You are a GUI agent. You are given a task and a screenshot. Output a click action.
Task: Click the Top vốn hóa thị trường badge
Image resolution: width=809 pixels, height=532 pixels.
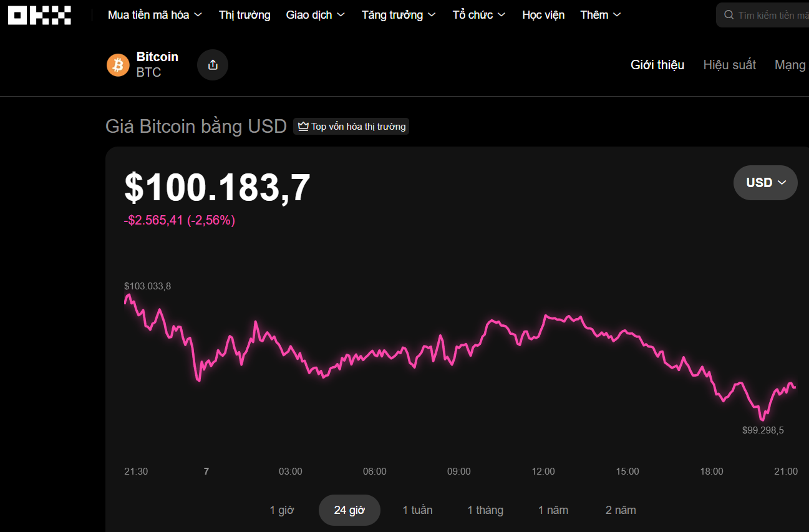pyautogui.click(x=351, y=127)
